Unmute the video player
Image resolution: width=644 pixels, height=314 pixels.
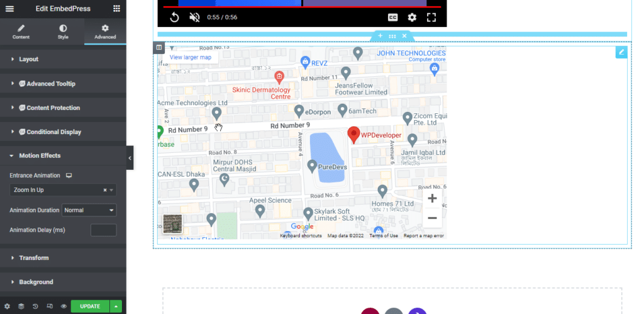[x=194, y=18]
